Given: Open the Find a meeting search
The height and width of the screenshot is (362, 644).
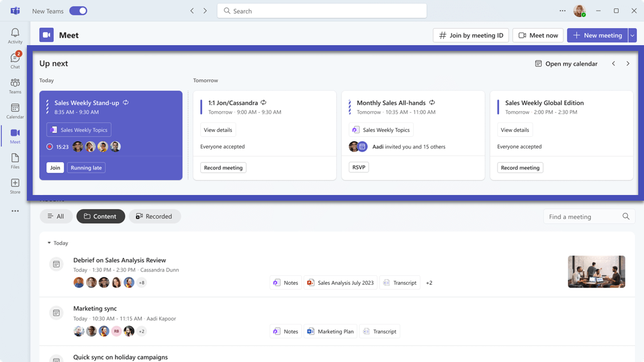Looking at the screenshot, I should (x=584, y=216).
